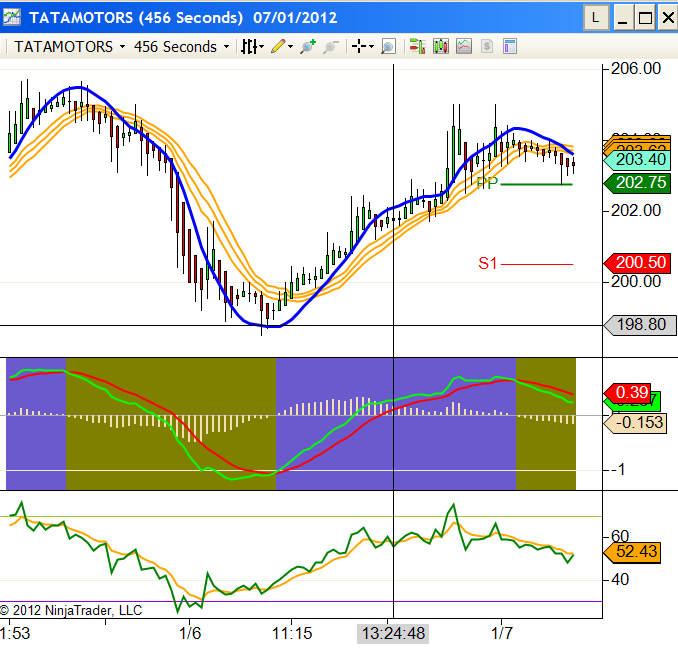Open the chart Properties panel icon
Image resolution: width=678 pixels, height=650 pixels.
point(510,46)
